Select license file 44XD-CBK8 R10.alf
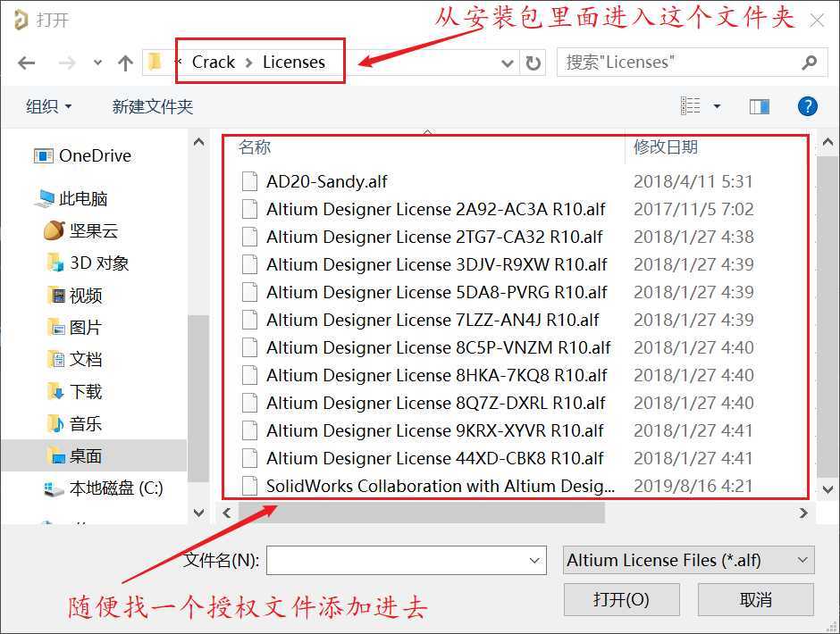 click(x=435, y=458)
